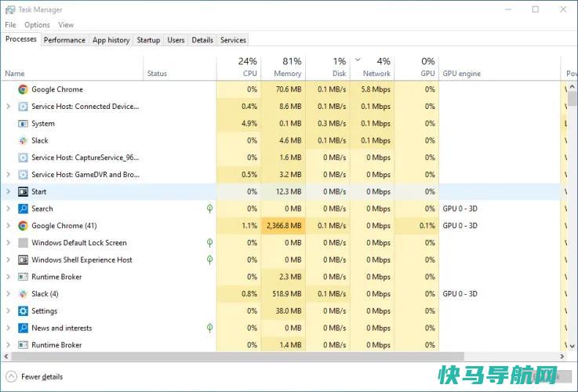Expand the Search process row
Viewport: 578px width, 392px height.
[x=8, y=209]
